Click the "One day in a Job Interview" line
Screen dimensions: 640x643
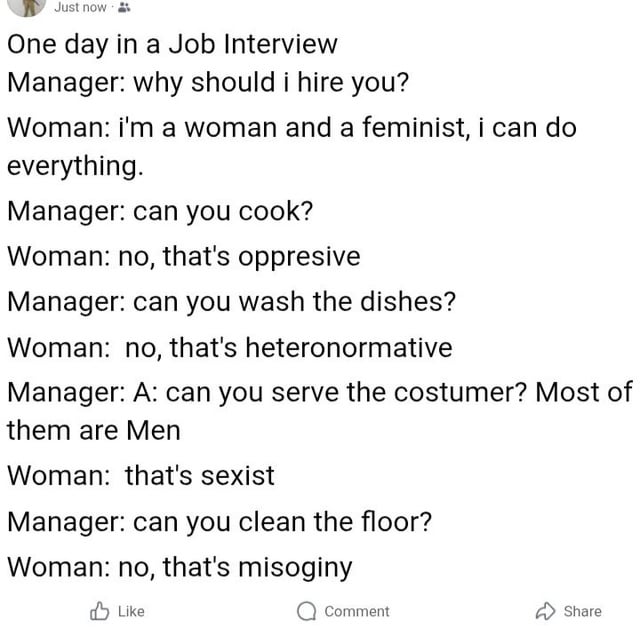pos(172,45)
